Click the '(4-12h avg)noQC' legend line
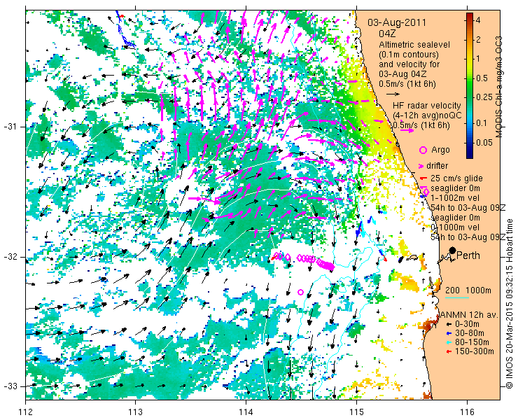Viewport: 518px width, 420px height. click(x=427, y=115)
